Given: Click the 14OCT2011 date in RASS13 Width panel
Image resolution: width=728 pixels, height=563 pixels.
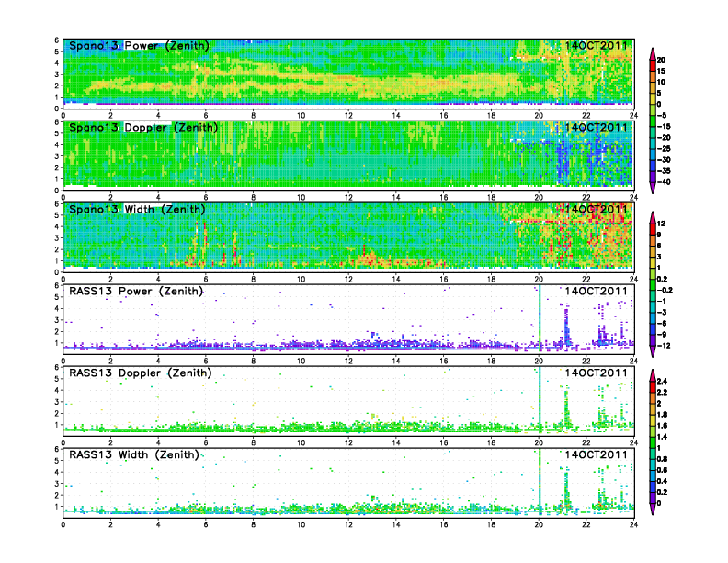Looking at the screenshot, I should coord(596,454).
